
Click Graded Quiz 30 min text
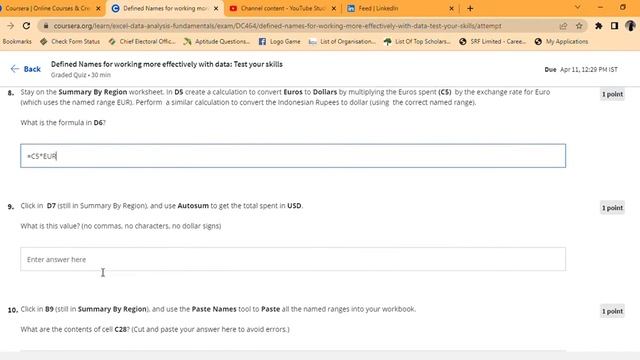pyautogui.click(x=81, y=75)
